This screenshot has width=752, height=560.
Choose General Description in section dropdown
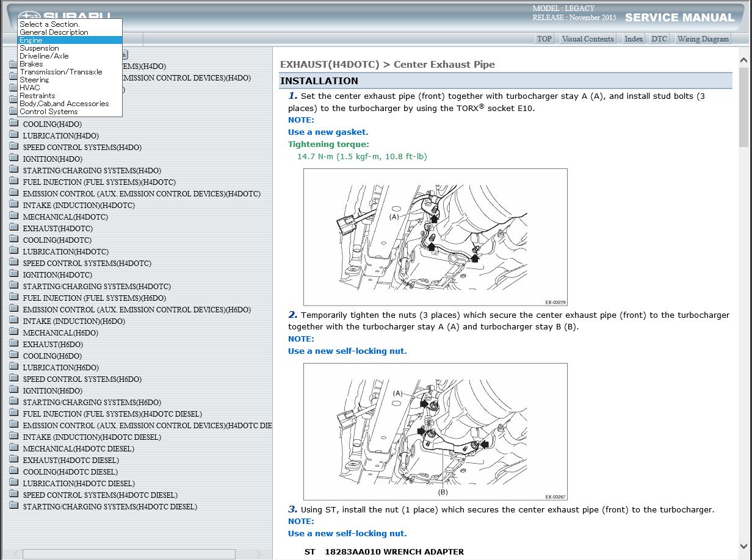click(70, 32)
